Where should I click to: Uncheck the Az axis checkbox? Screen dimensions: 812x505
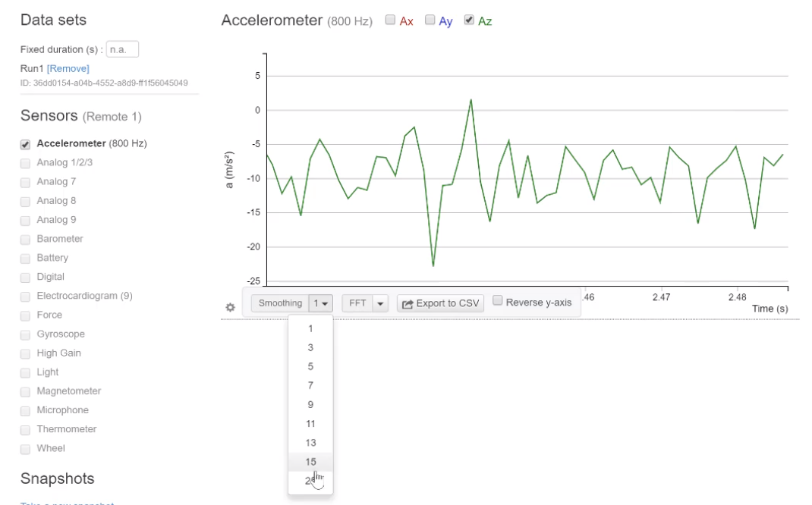[x=469, y=20]
